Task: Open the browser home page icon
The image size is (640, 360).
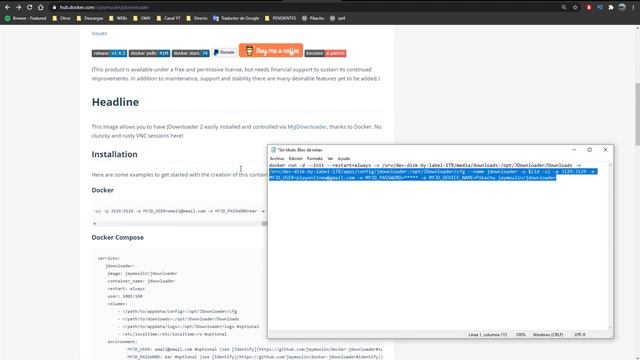Action: (x=40, y=7)
